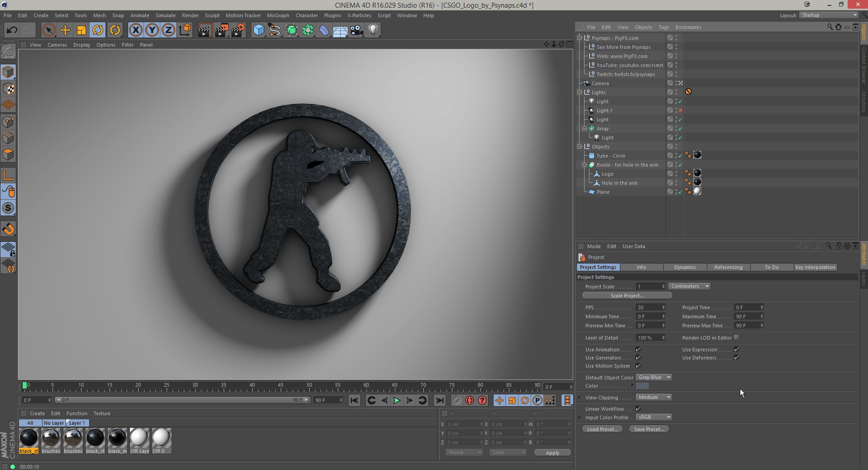Toggle Linear Workflow checkbox

pyautogui.click(x=638, y=409)
